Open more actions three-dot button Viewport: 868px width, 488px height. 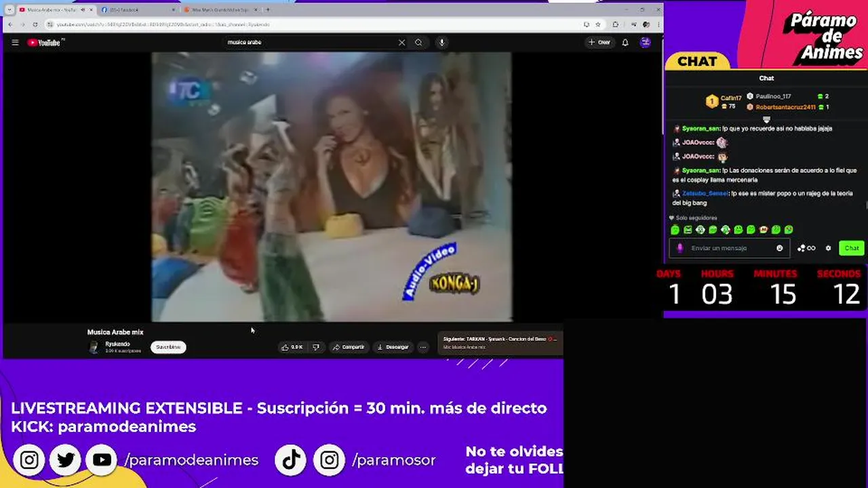423,347
